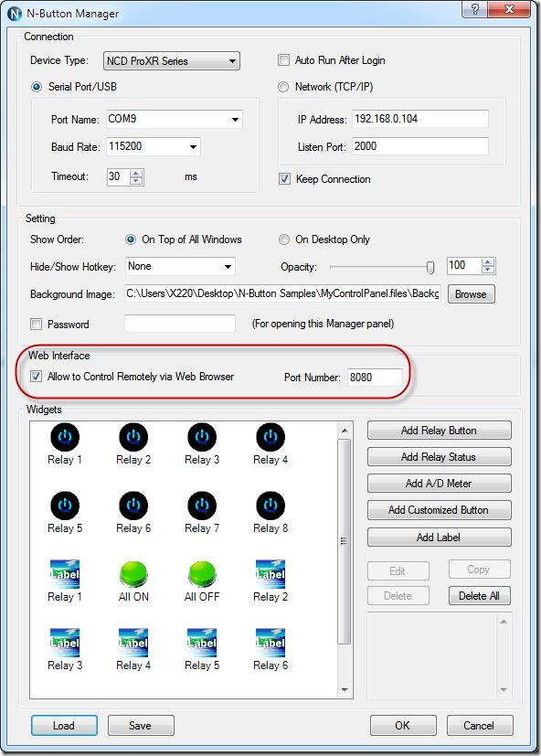This screenshot has height=756, width=541.
Task: Load a saved configuration
Action: point(64,726)
